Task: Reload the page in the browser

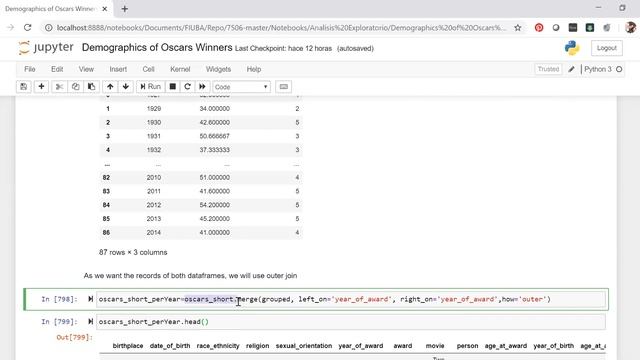Action: [x=27, y=27]
